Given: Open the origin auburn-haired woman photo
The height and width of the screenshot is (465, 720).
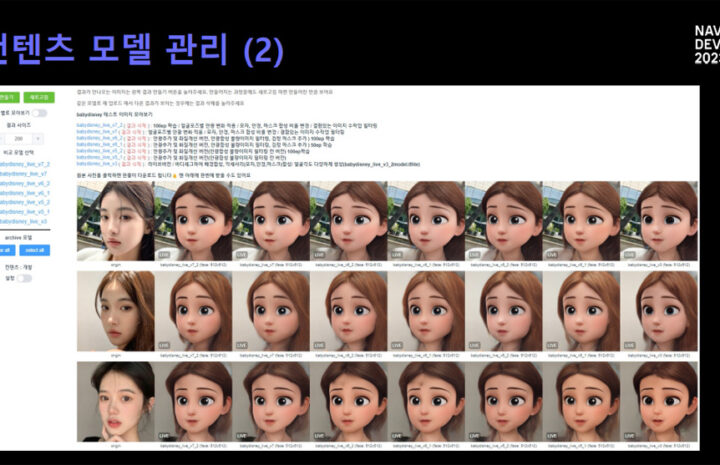Looking at the screenshot, I should pyautogui.click(x=116, y=311).
